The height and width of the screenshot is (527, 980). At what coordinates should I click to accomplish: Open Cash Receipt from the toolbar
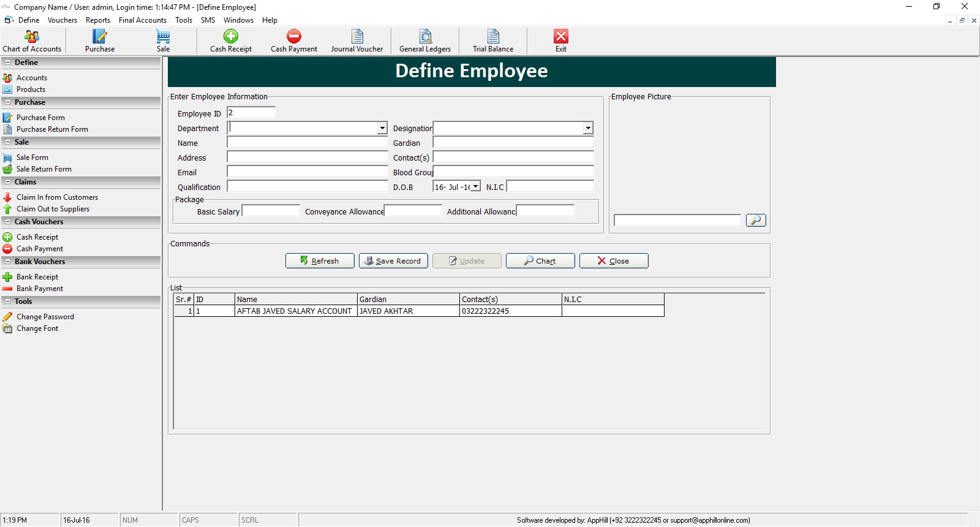point(231,41)
